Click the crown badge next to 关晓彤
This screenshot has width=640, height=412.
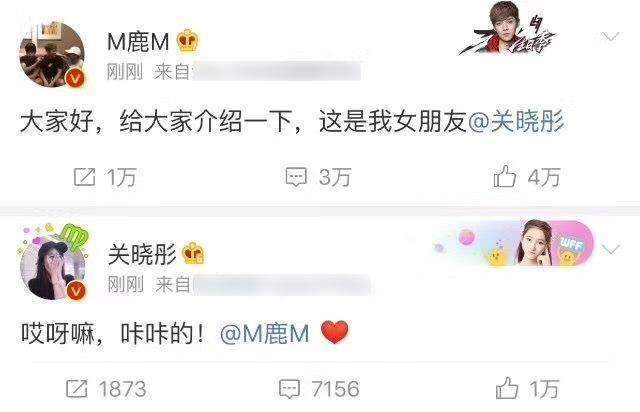[193, 253]
